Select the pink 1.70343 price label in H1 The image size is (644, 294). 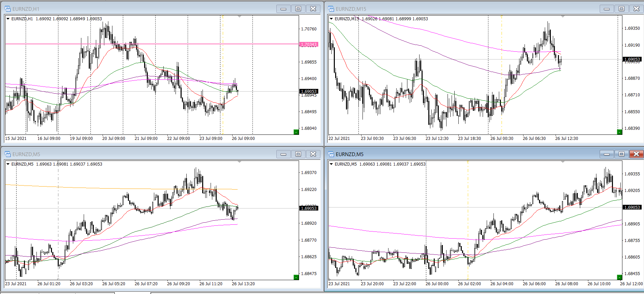[x=308, y=44]
